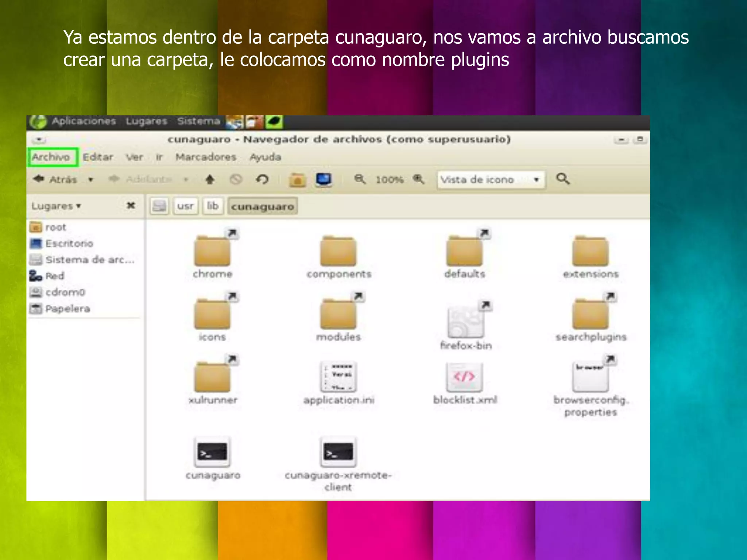Open the Ver menu
This screenshot has height=560, width=747.
pos(135,157)
